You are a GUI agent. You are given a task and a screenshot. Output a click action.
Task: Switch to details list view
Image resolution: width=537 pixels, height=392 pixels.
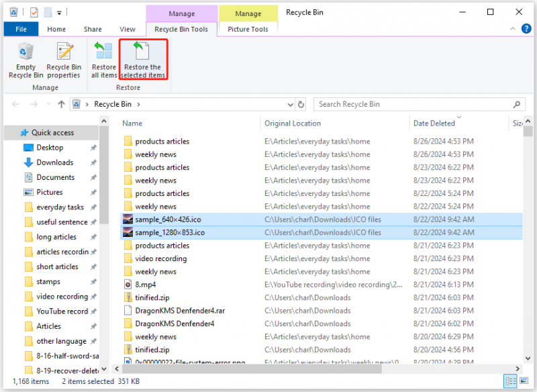[511, 381]
